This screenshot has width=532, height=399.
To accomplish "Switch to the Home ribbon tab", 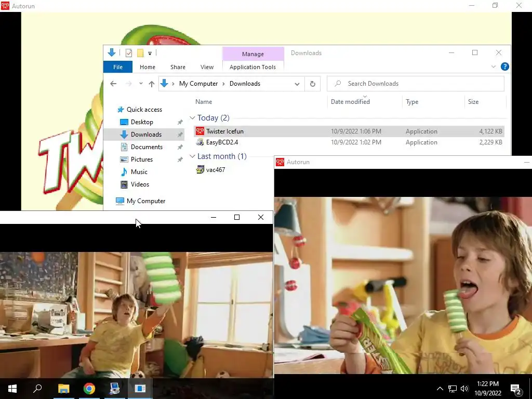I will [147, 67].
